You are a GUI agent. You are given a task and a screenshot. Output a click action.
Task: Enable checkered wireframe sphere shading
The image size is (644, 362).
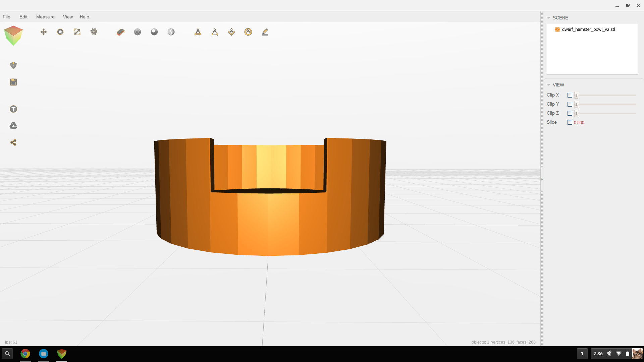tap(138, 32)
